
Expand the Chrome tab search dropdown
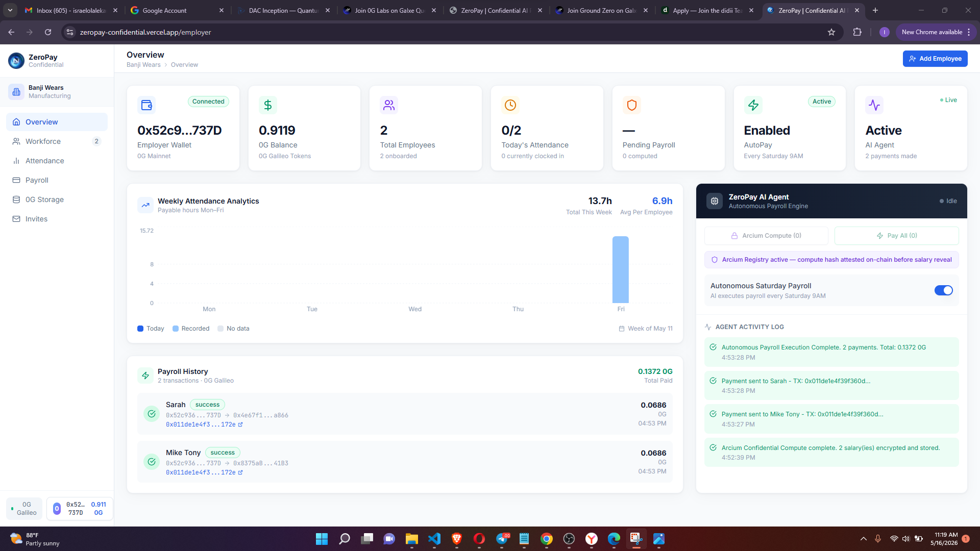point(10,10)
